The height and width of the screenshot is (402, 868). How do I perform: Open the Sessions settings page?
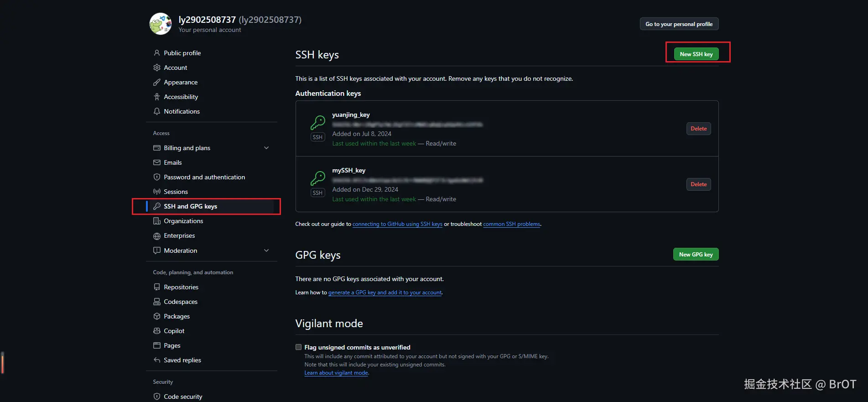click(176, 192)
